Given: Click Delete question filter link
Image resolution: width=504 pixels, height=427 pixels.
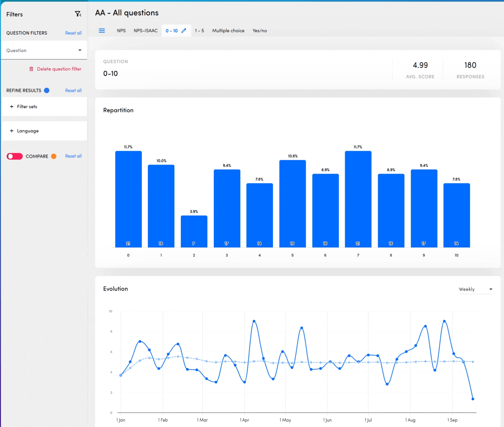Looking at the screenshot, I should tap(59, 69).
